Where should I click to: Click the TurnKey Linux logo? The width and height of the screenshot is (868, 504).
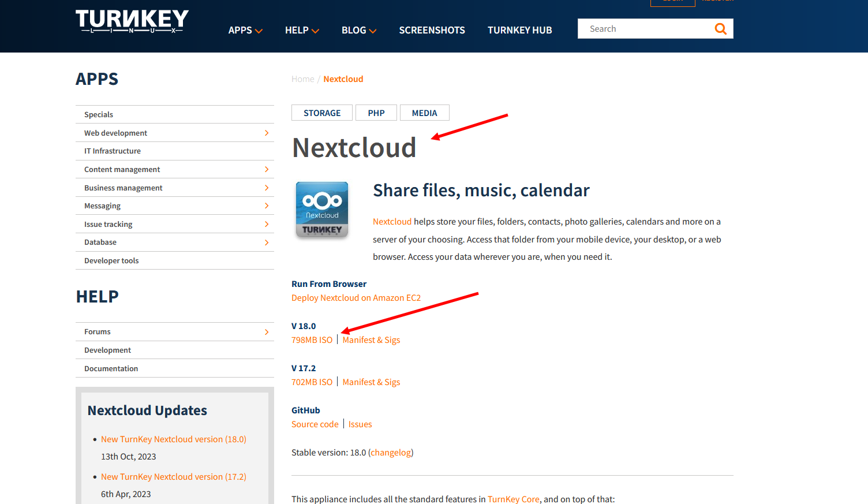coord(132,21)
